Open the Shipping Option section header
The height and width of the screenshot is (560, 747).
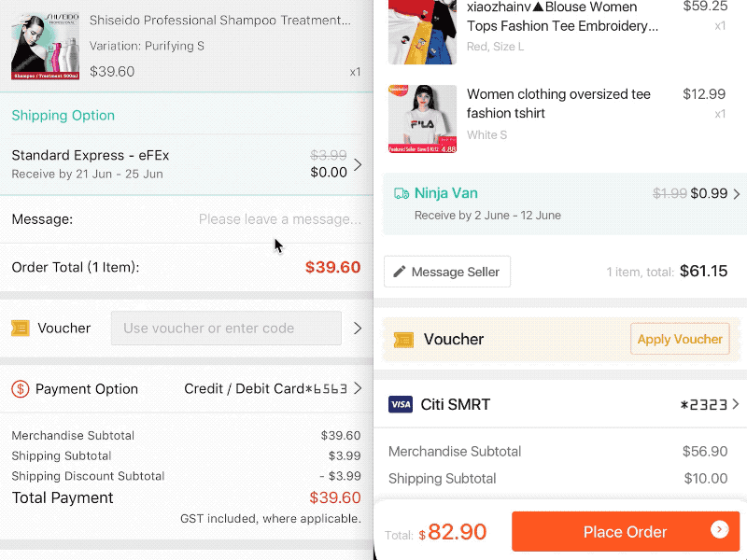pyautogui.click(x=63, y=115)
